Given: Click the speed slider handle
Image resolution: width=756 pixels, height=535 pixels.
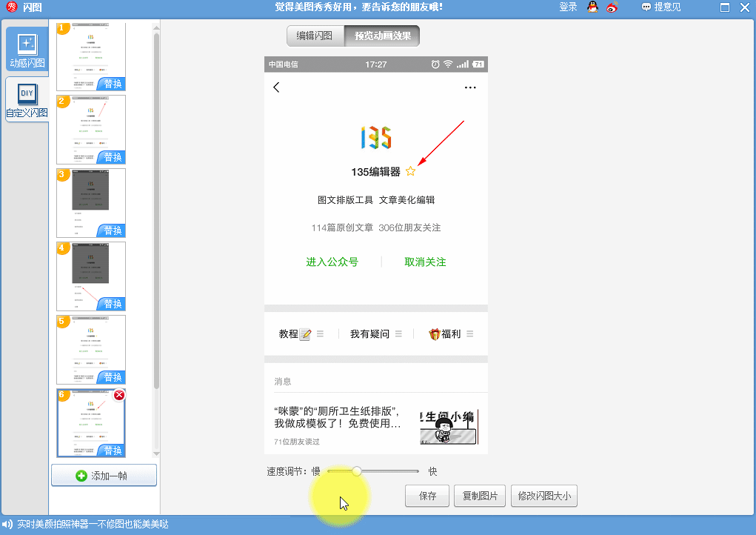Looking at the screenshot, I should (356, 471).
